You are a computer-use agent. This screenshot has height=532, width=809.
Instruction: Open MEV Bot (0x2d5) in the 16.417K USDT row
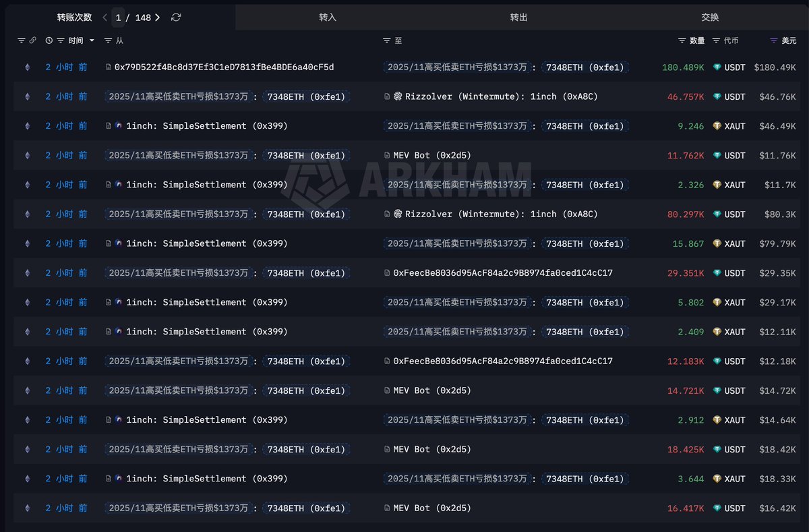(x=432, y=508)
